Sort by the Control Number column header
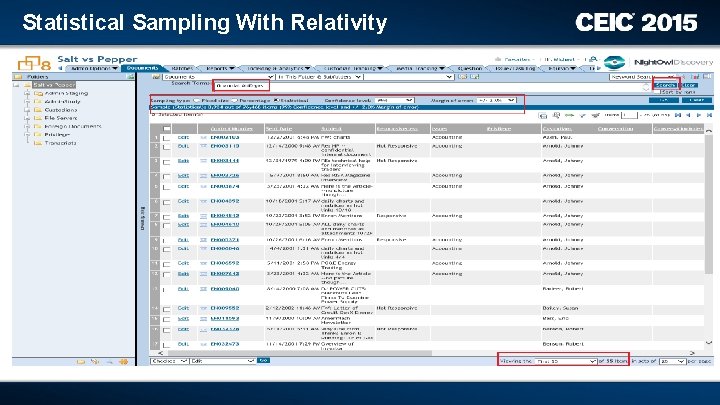 (x=231, y=129)
